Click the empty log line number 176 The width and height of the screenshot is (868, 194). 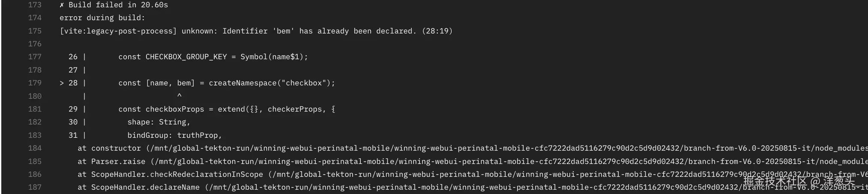coord(35,44)
